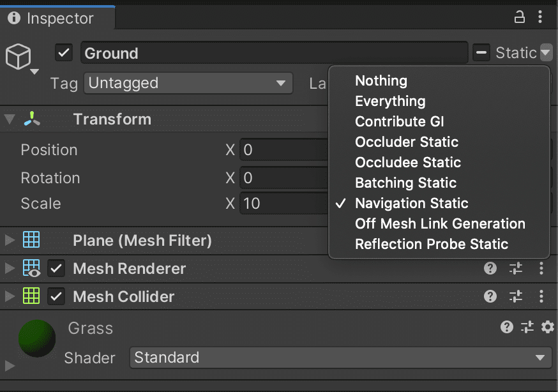Open Mesh Collider help reference icon
The image size is (558, 392).
point(490,296)
